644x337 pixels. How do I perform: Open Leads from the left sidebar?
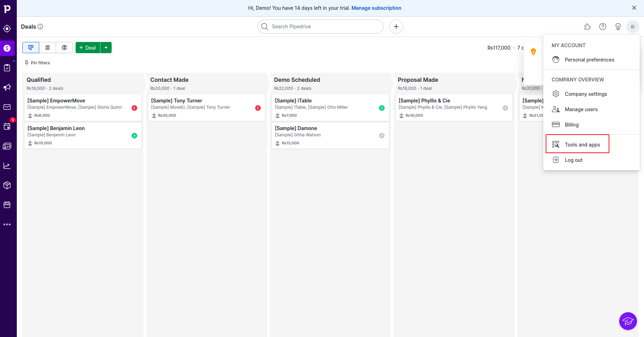7,29
